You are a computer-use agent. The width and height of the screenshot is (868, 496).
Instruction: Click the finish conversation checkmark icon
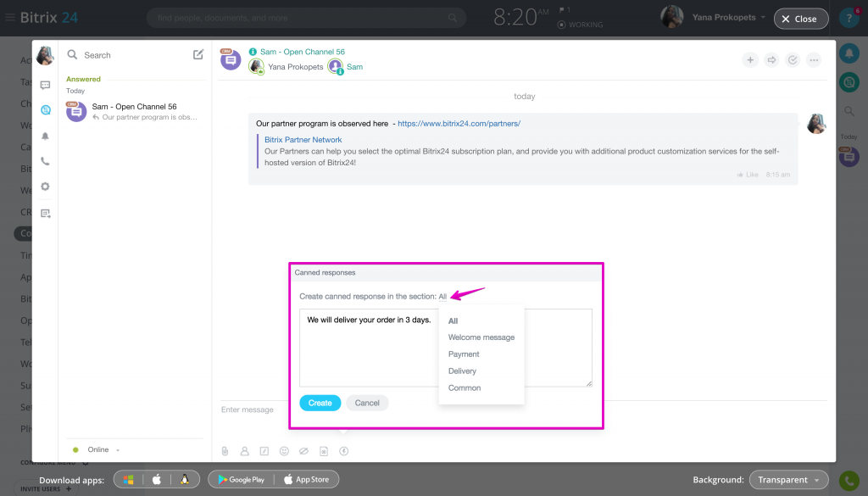click(x=793, y=60)
